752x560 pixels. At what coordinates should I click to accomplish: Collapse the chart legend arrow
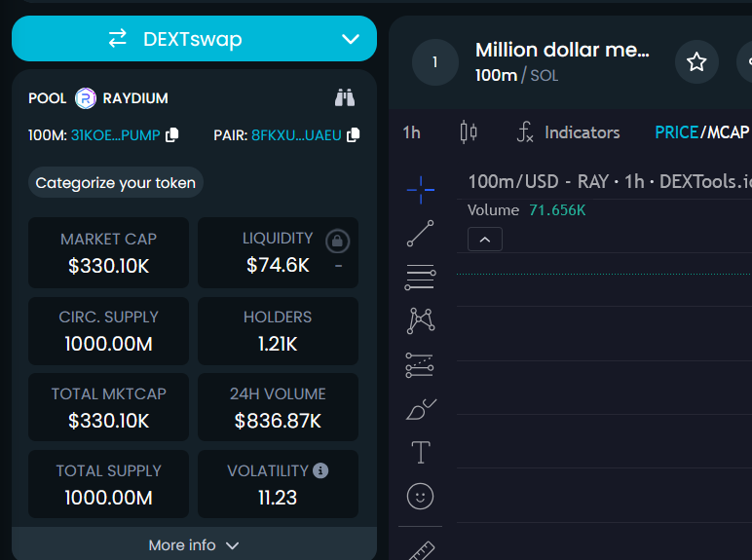click(x=485, y=240)
